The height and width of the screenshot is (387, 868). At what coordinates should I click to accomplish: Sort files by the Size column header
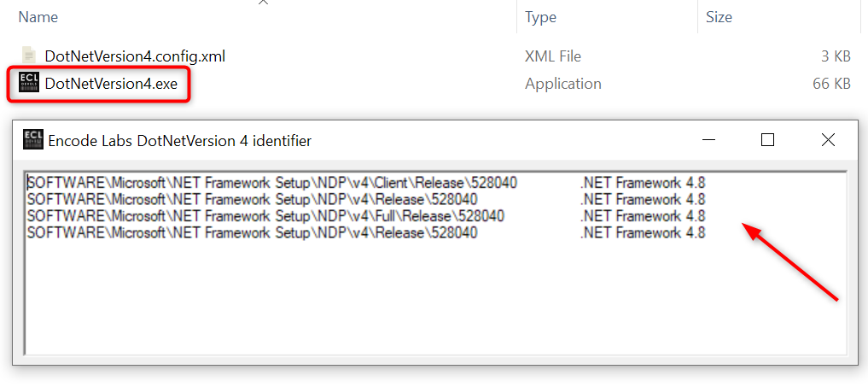click(x=719, y=17)
